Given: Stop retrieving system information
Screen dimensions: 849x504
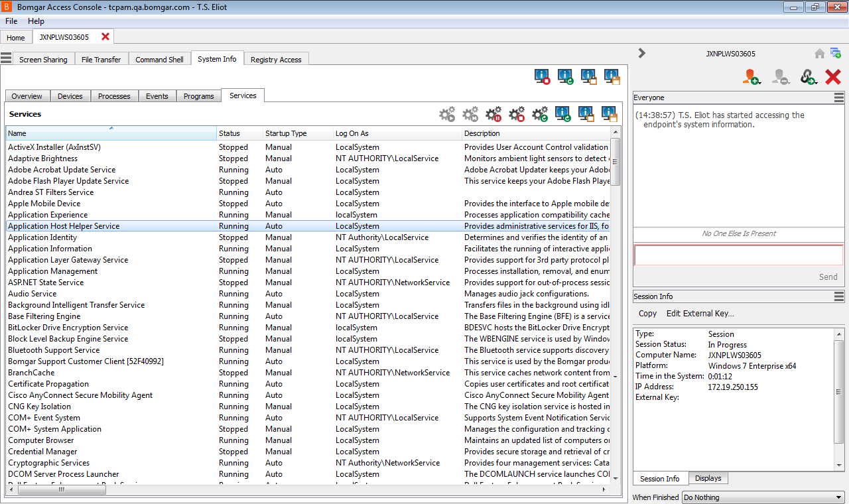Looking at the screenshot, I should 543,77.
